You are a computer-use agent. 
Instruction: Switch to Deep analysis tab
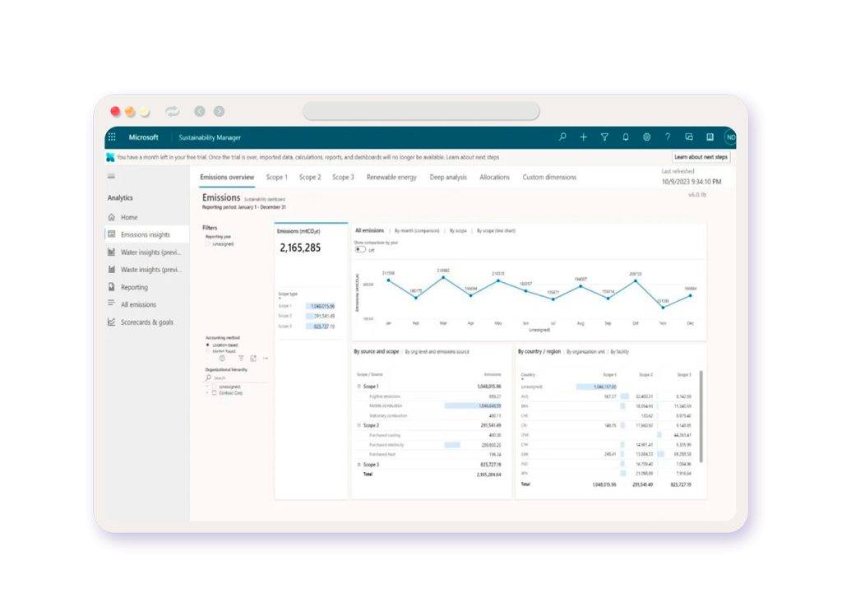pyautogui.click(x=448, y=177)
